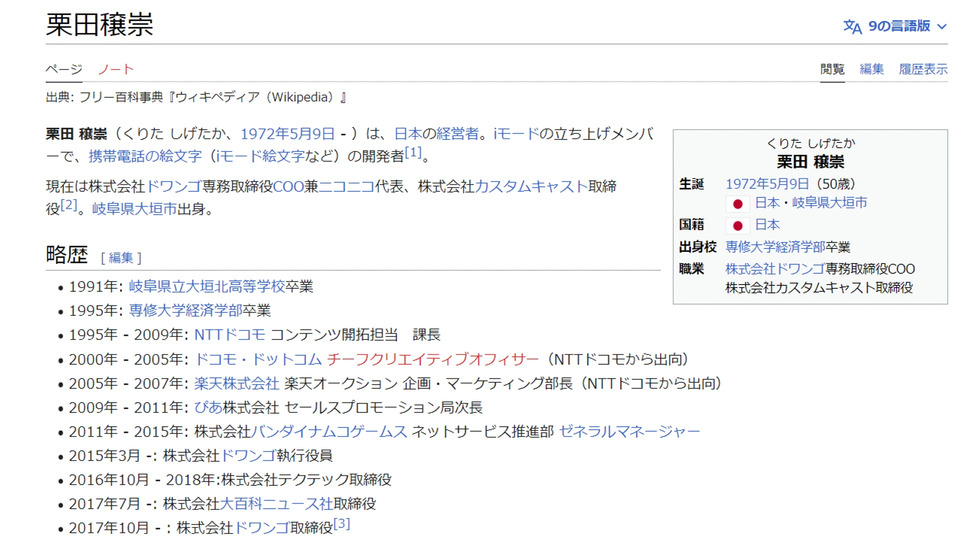Open ドワンゴ link in the 2015年3月 row
The height and width of the screenshot is (540, 960).
pyautogui.click(x=248, y=456)
